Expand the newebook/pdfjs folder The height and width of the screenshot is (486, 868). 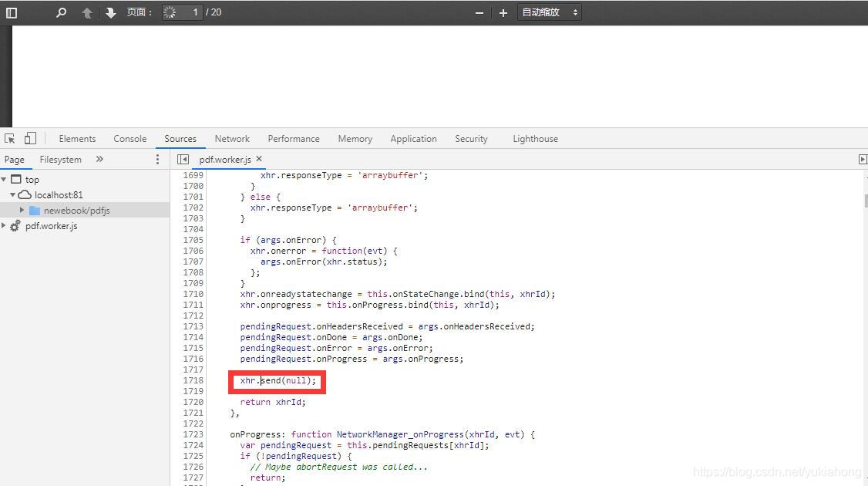tap(22, 210)
